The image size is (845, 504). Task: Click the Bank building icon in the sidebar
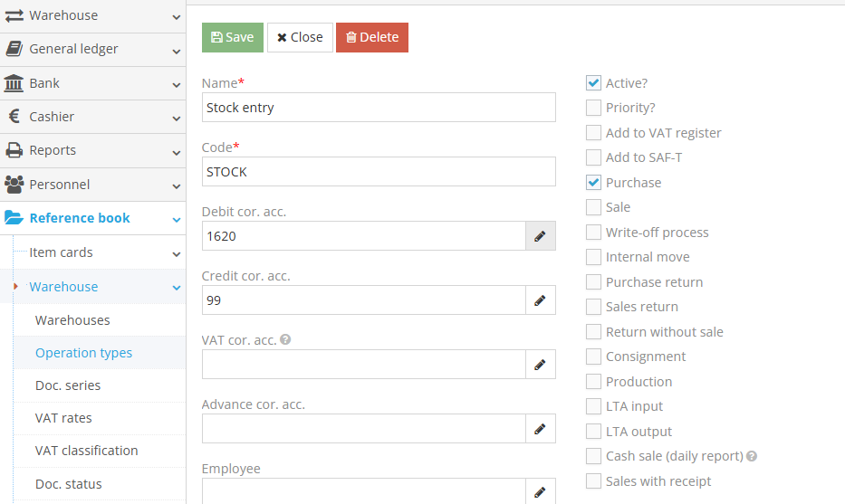coord(14,83)
